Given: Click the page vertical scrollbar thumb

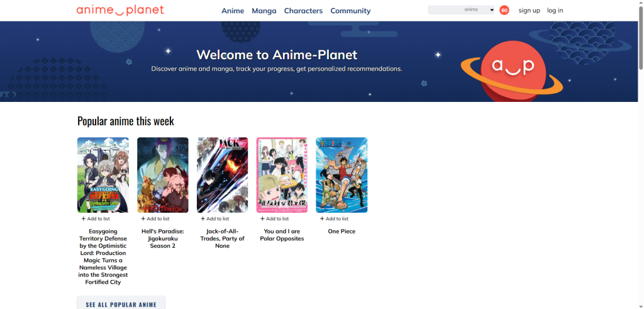Looking at the screenshot, I should pos(641,38).
